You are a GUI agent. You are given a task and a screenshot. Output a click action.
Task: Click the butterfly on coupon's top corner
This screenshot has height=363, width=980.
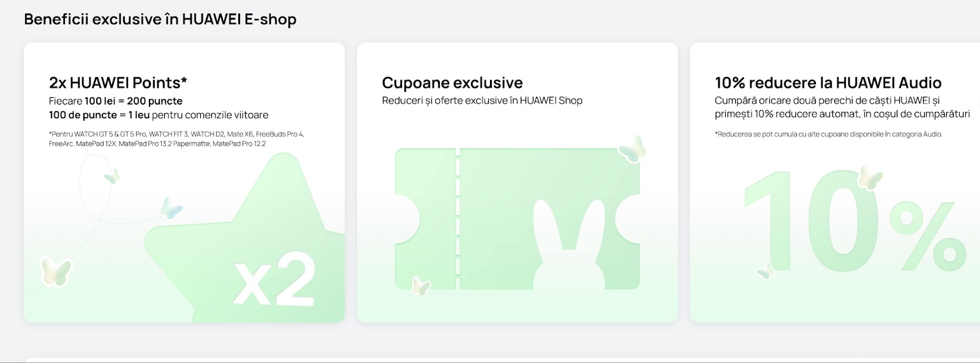point(632,149)
